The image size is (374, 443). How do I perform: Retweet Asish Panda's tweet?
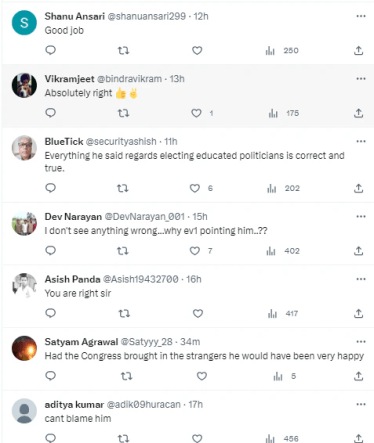click(x=124, y=313)
